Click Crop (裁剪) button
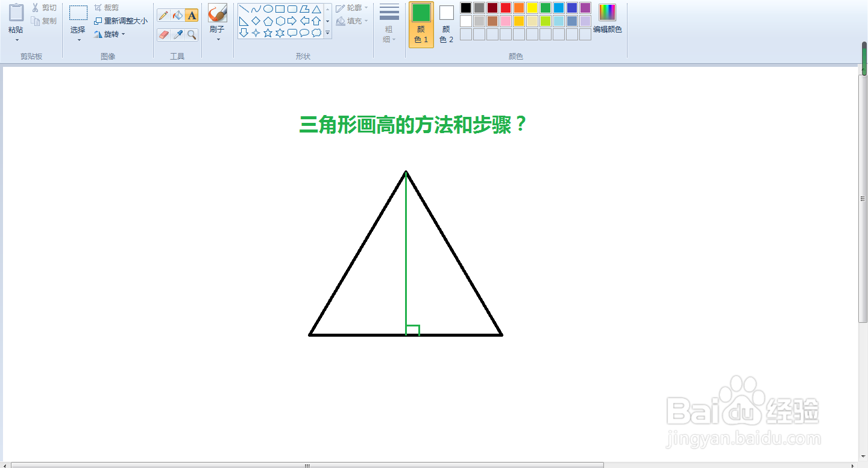The width and height of the screenshot is (868, 468). pyautogui.click(x=107, y=8)
